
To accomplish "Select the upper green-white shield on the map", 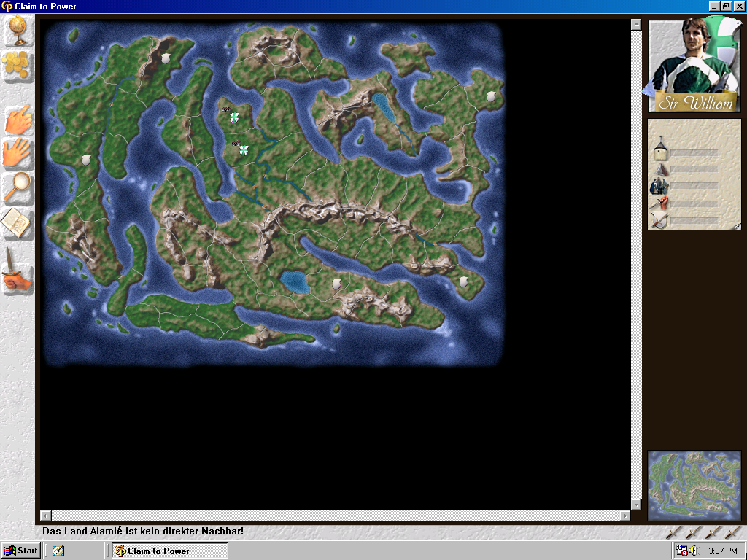I will point(234,117).
